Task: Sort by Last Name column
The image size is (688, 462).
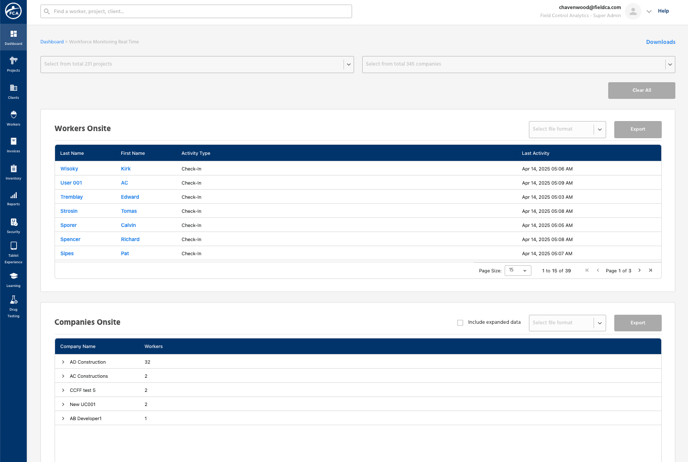Action: (x=72, y=153)
